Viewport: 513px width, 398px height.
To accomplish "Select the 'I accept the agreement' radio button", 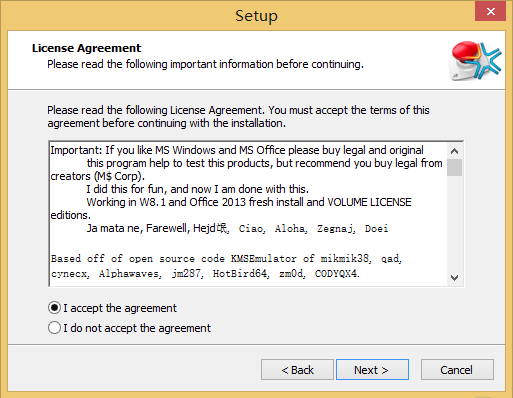I will tap(54, 308).
